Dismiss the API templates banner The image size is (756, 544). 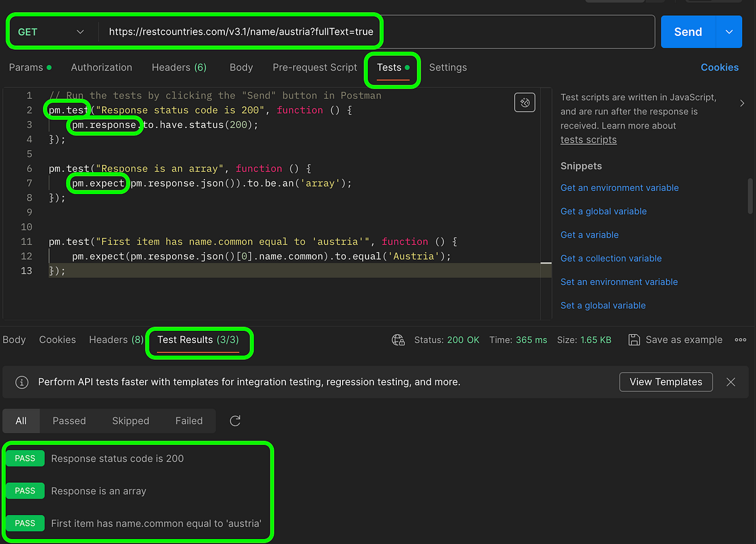point(730,381)
